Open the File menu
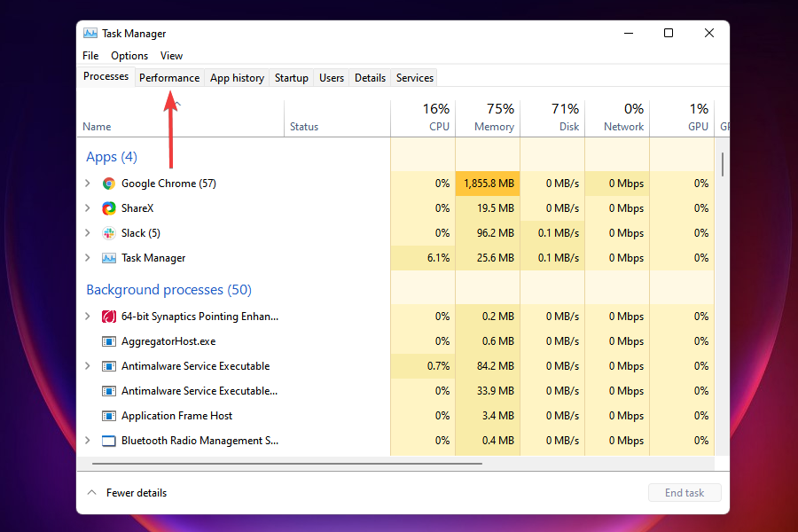This screenshot has height=532, width=798. (90, 56)
